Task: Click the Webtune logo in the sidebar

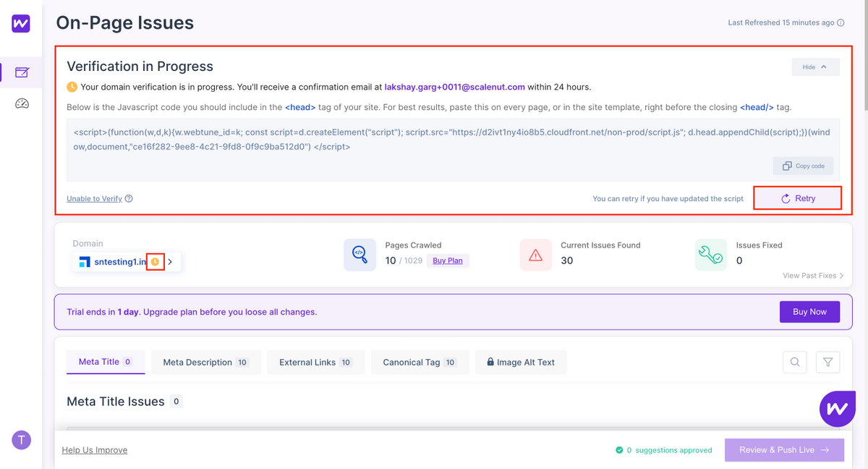Action: click(x=21, y=23)
